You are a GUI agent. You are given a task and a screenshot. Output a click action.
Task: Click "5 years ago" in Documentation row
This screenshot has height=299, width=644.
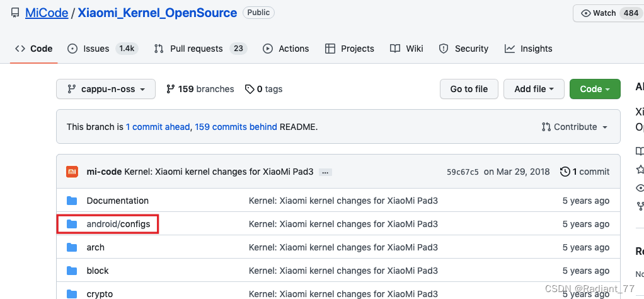pos(586,201)
